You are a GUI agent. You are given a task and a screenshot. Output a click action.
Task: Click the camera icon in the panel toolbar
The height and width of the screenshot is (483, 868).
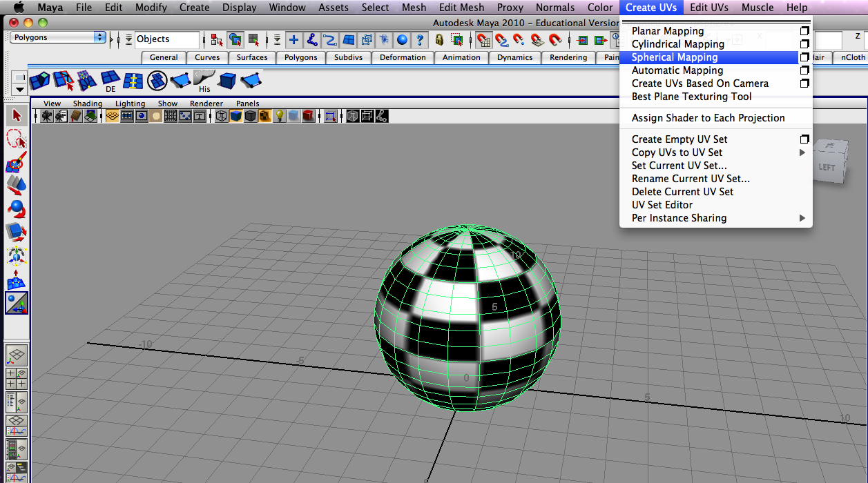(46, 115)
